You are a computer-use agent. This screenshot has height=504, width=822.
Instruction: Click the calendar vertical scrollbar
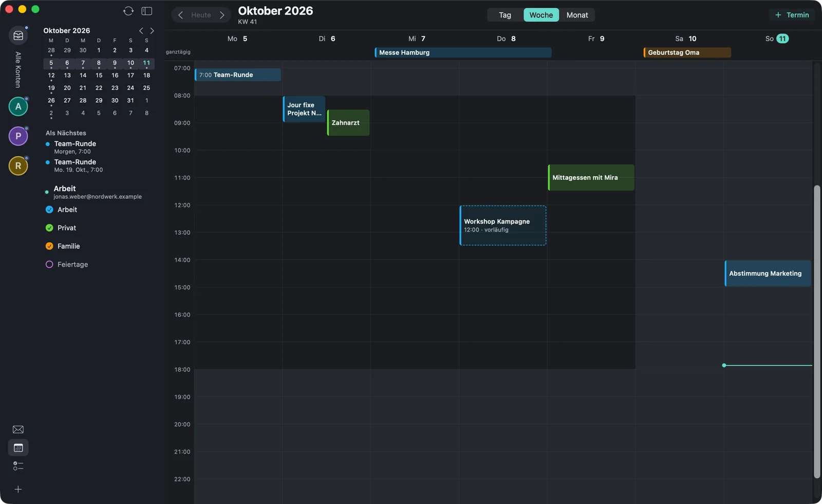pos(817,331)
